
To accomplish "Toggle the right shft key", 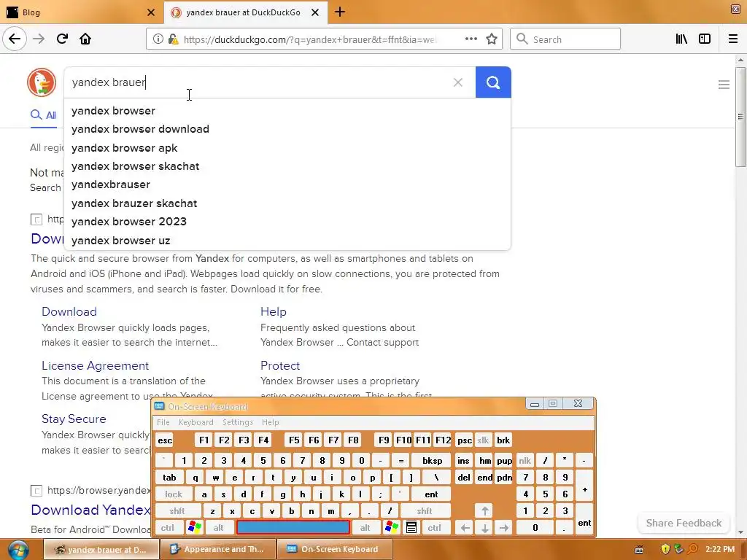I will pos(425,510).
